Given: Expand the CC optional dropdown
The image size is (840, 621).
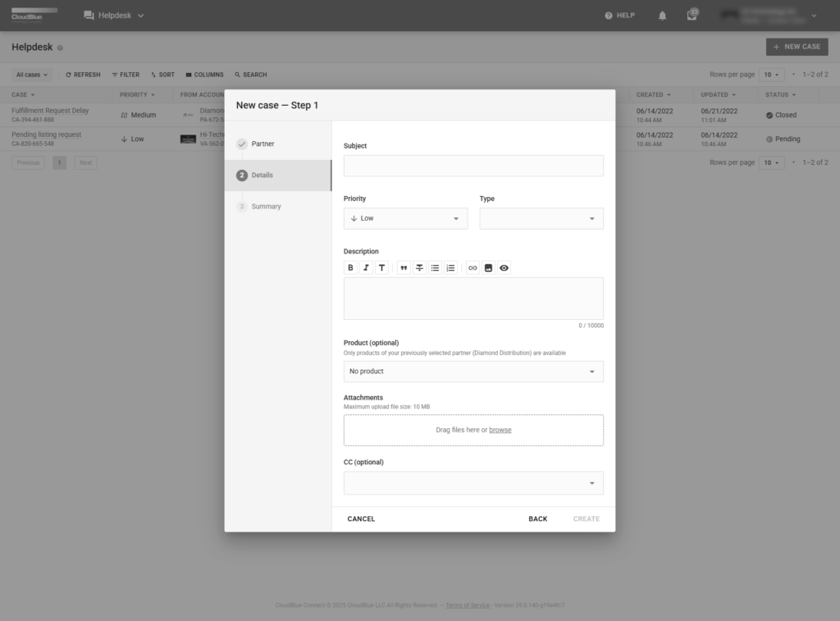Looking at the screenshot, I should [x=473, y=483].
